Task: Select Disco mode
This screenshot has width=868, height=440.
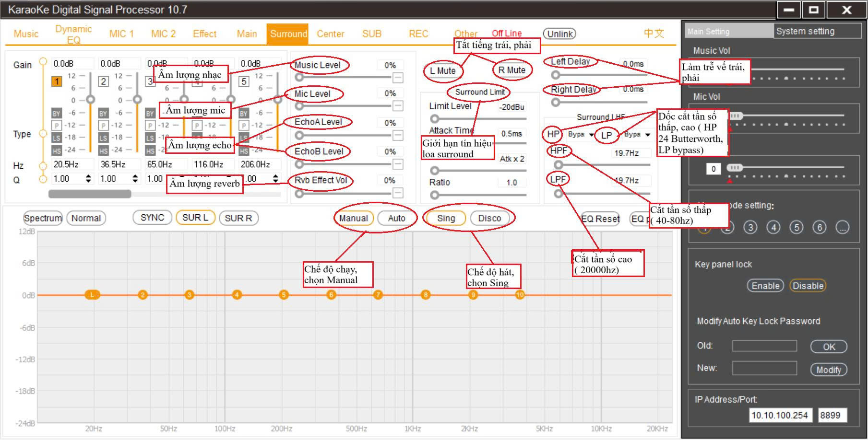Action: point(489,218)
